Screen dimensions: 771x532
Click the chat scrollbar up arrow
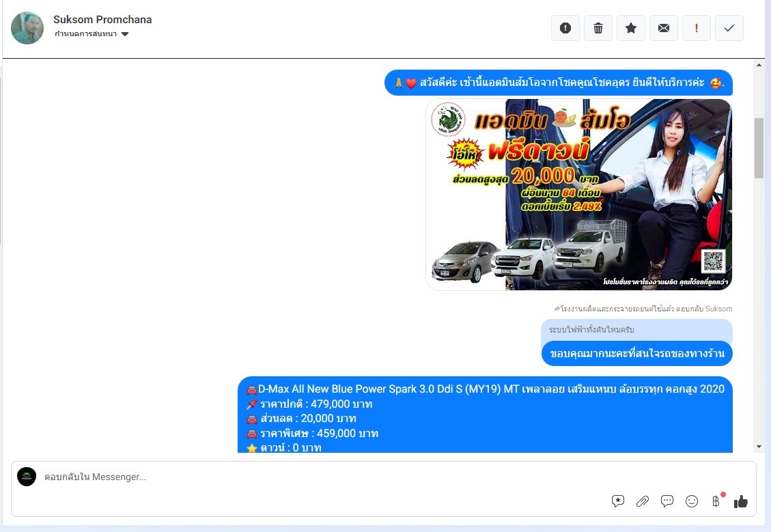[x=759, y=64]
